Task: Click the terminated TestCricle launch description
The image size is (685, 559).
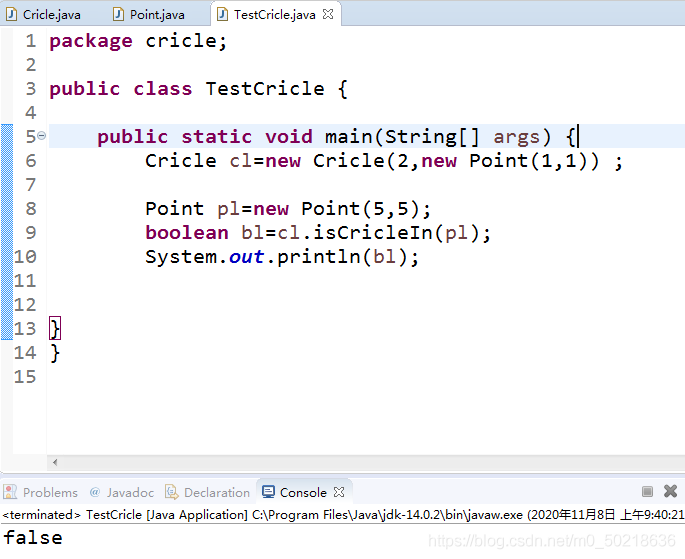Action: (x=343, y=514)
